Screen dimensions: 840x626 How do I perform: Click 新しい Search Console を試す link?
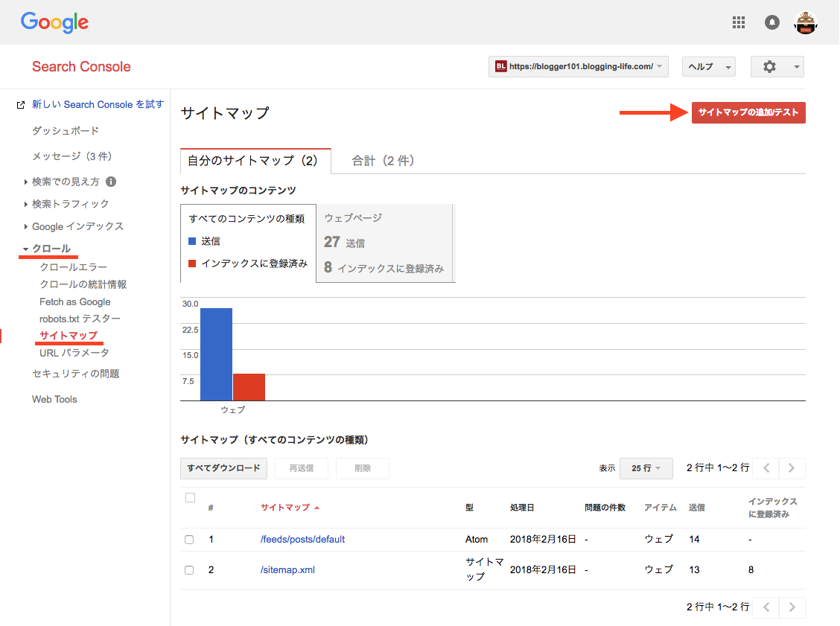click(98, 104)
